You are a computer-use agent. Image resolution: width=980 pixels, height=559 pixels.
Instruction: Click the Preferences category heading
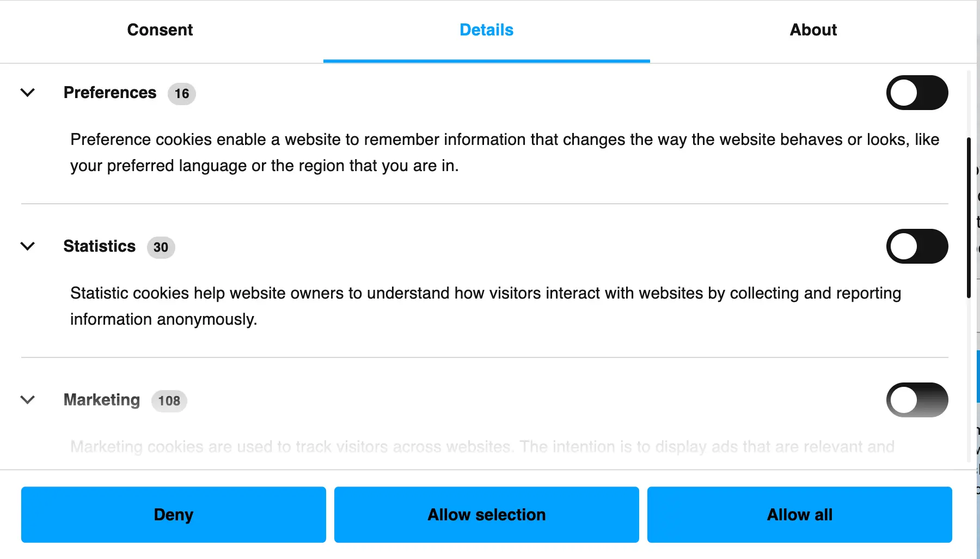[110, 93]
